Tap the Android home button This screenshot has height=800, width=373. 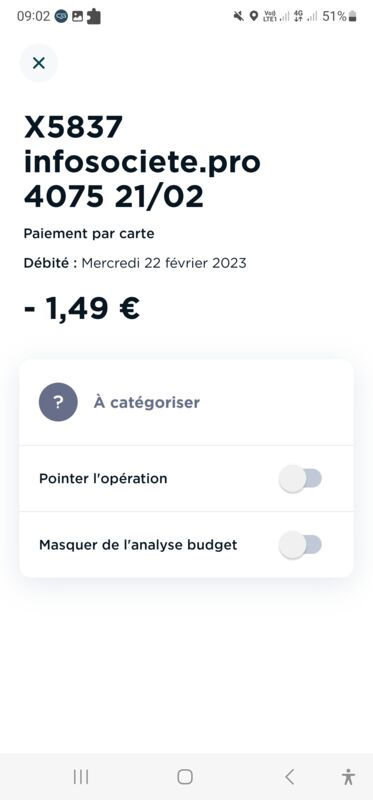point(185,777)
